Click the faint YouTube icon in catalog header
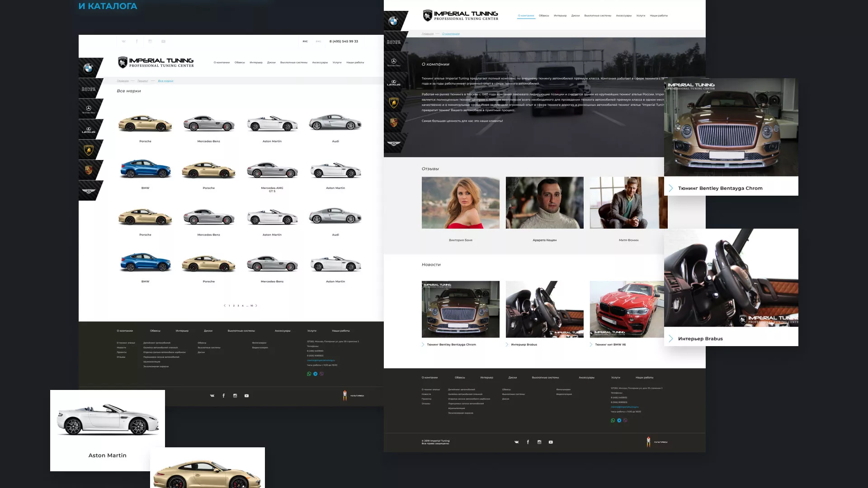The image size is (868, 488). coord(163,41)
